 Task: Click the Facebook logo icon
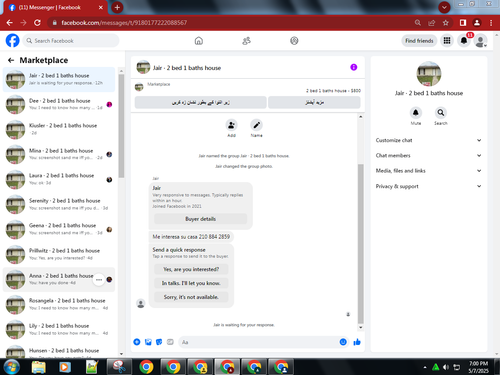pyautogui.click(x=13, y=41)
